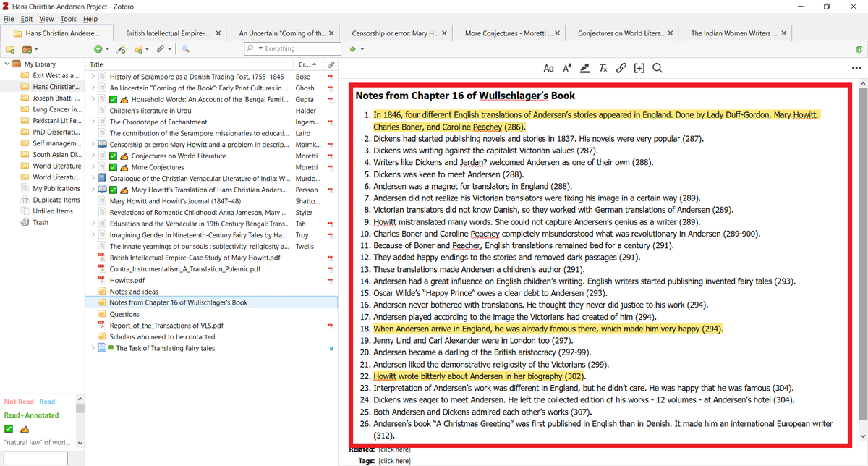Open the New Note dropdown button
This screenshot has height=466, width=868.
pos(142,48)
